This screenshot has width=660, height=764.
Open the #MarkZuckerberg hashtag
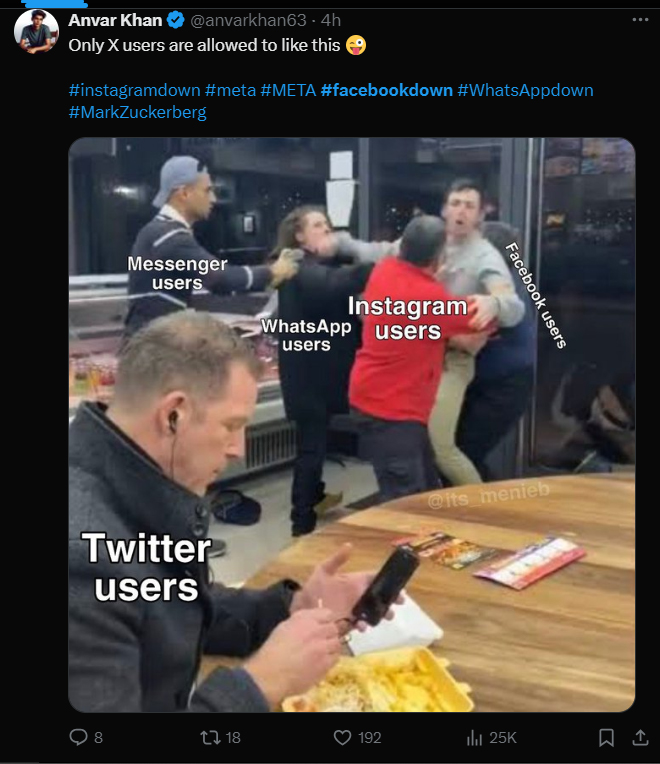[x=137, y=112]
